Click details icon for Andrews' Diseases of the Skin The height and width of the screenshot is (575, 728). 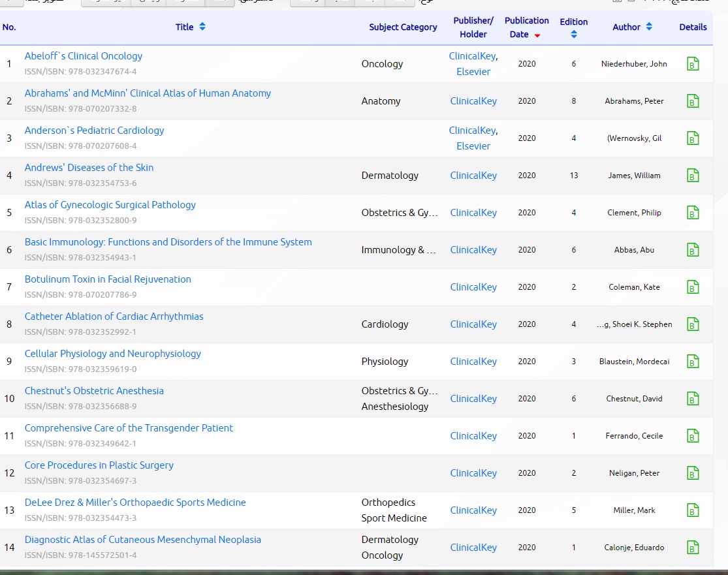(693, 176)
